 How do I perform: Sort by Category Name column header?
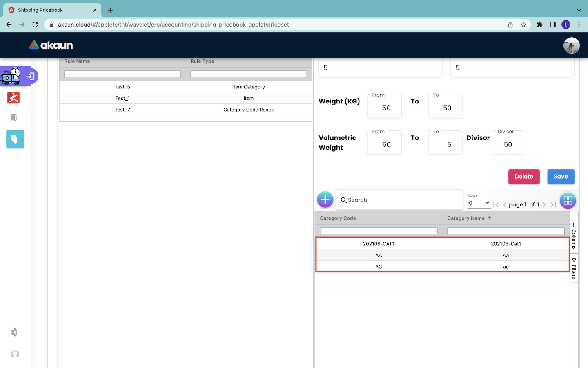coord(466,218)
